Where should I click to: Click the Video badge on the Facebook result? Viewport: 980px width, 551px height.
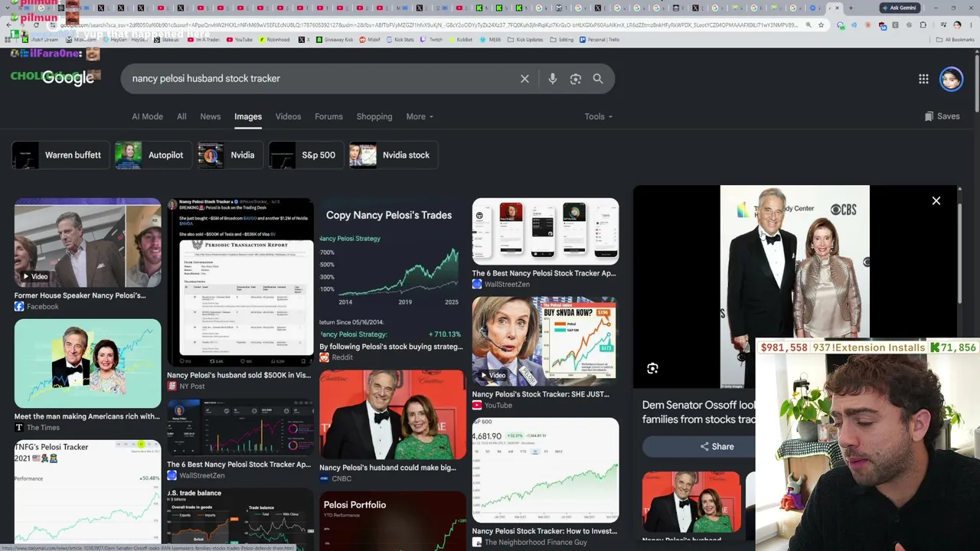tap(35, 276)
